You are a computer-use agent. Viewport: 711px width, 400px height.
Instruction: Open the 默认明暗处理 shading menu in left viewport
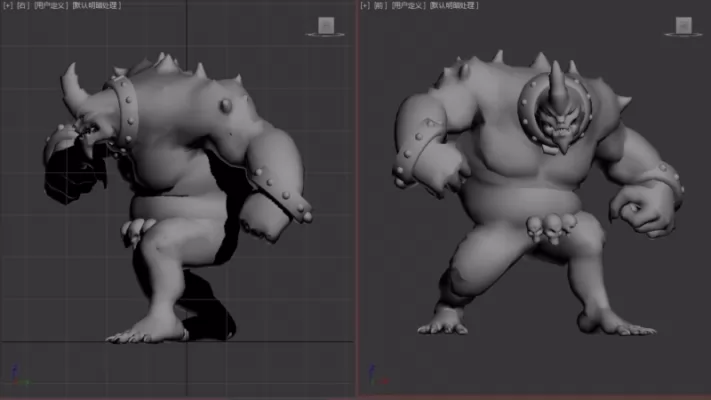pyautogui.click(x=97, y=5)
